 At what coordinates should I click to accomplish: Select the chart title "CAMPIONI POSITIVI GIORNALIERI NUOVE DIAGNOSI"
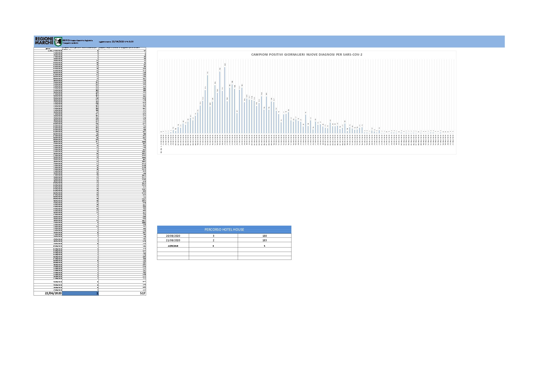click(307, 55)
